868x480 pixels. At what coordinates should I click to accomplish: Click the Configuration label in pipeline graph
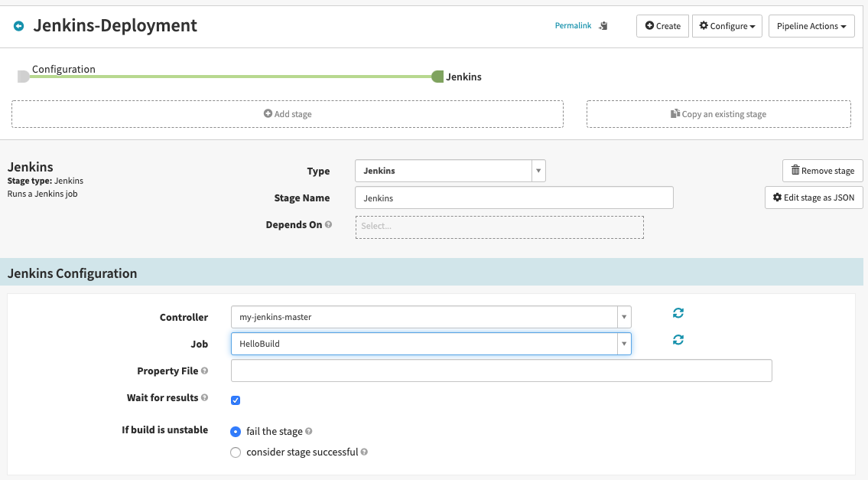click(63, 70)
